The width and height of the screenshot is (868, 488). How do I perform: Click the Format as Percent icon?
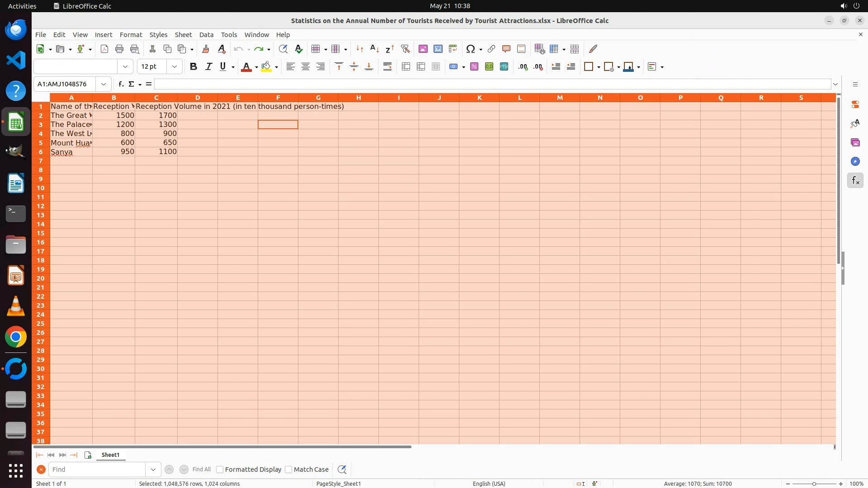click(474, 67)
